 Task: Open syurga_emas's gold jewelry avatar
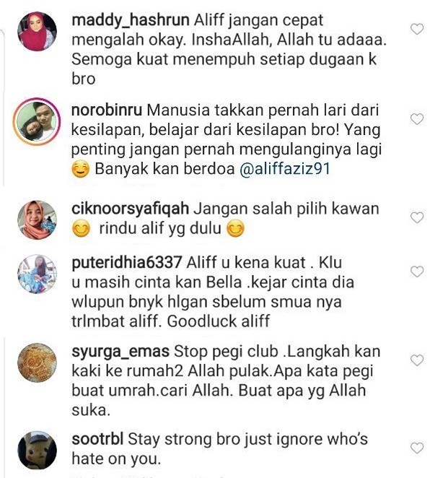click(x=38, y=362)
